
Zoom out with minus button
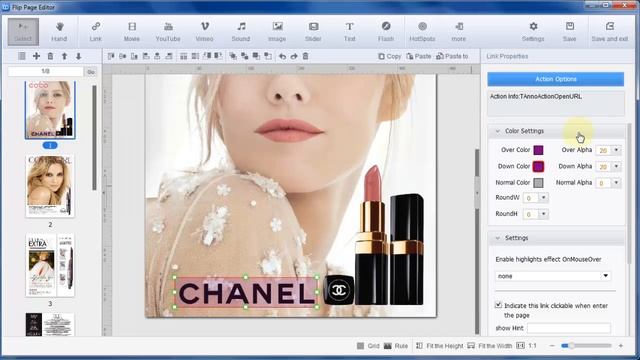click(x=552, y=346)
